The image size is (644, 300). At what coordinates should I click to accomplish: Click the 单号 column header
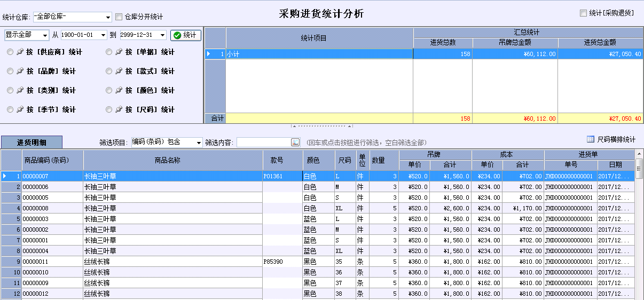pos(570,165)
